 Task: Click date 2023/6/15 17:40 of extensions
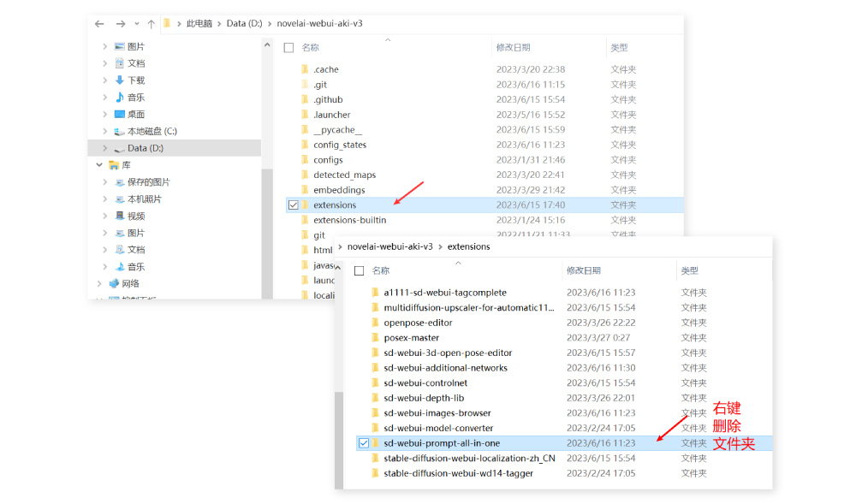(x=531, y=205)
